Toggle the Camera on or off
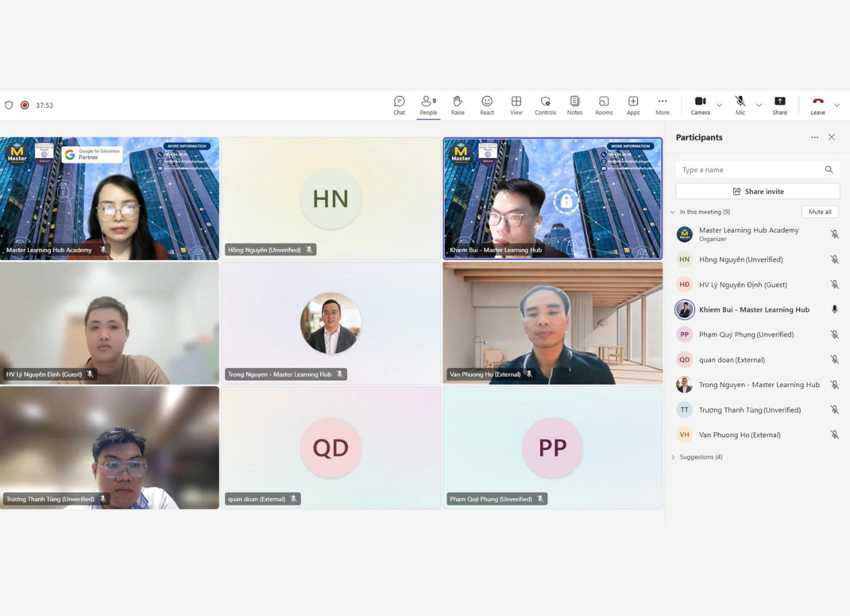This screenshot has height=616, width=850. (700, 105)
